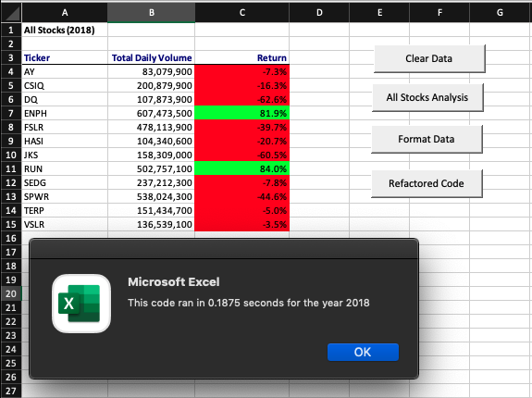Click the Excel app icon in dialog
Viewport: 532px width, 398px height.
[81, 304]
